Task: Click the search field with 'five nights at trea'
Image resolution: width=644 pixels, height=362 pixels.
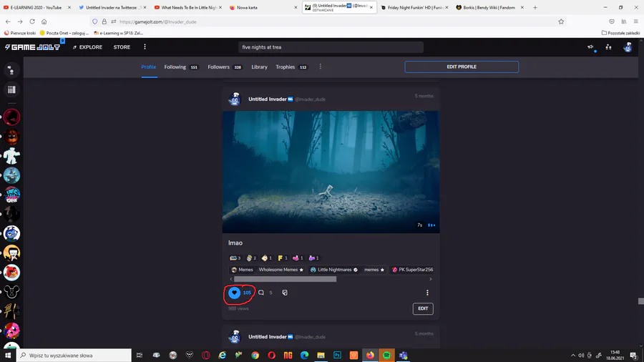Action: click(x=331, y=47)
